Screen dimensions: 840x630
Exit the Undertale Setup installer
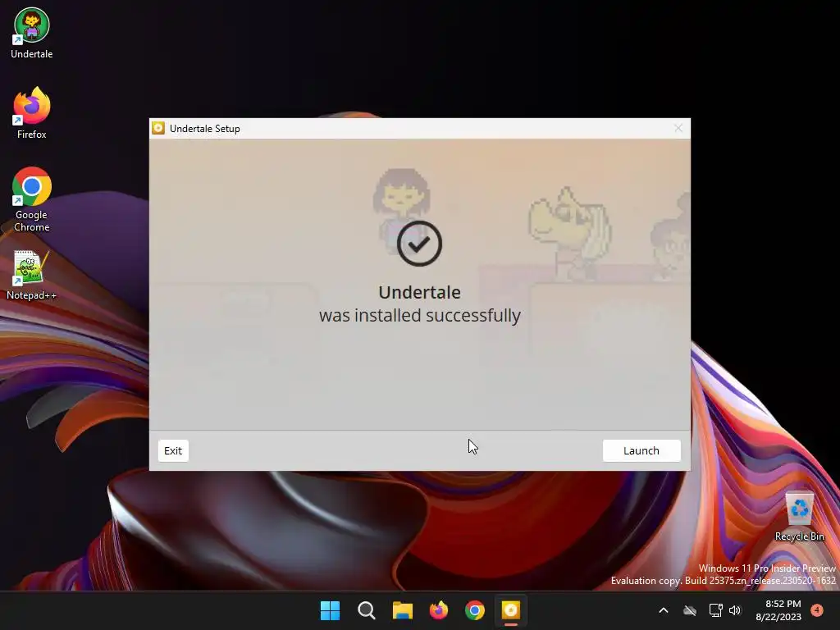(173, 450)
